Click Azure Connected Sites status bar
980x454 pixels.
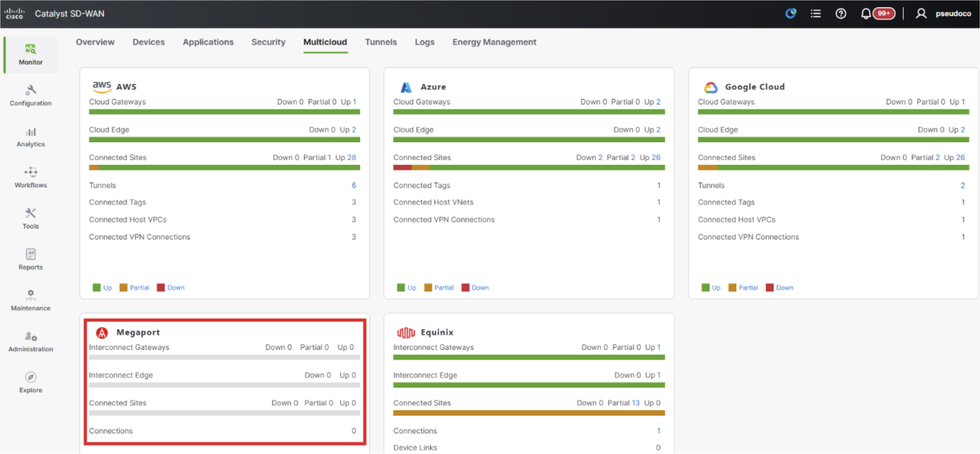pyautogui.click(x=529, y=168)
